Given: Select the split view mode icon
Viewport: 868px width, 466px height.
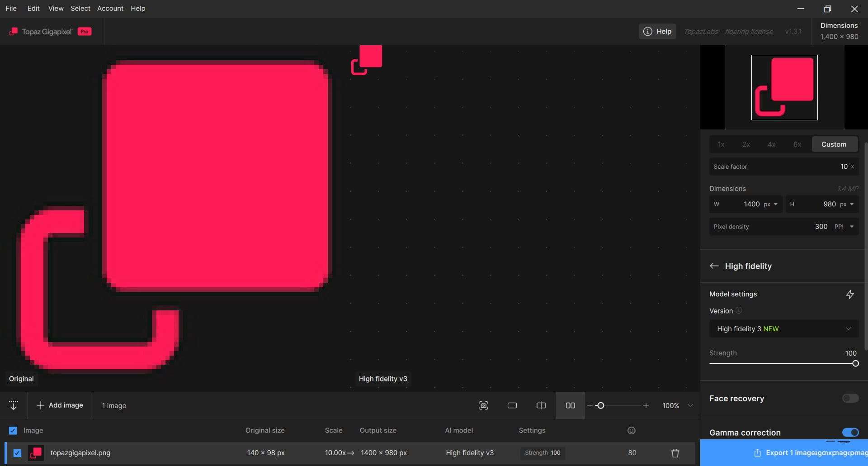Looking at the screenshot, I should click(541, 405).
